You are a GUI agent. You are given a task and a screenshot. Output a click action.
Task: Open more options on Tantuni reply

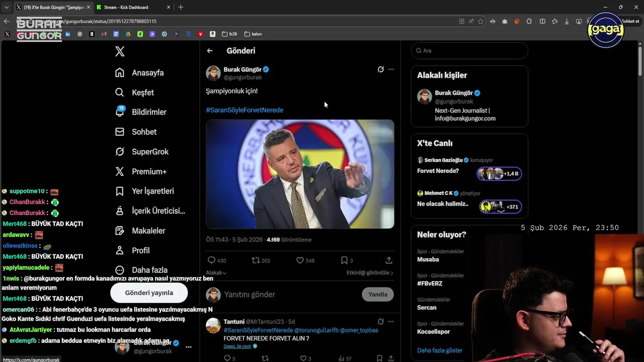pyautogui.click(x=391, y=321)
